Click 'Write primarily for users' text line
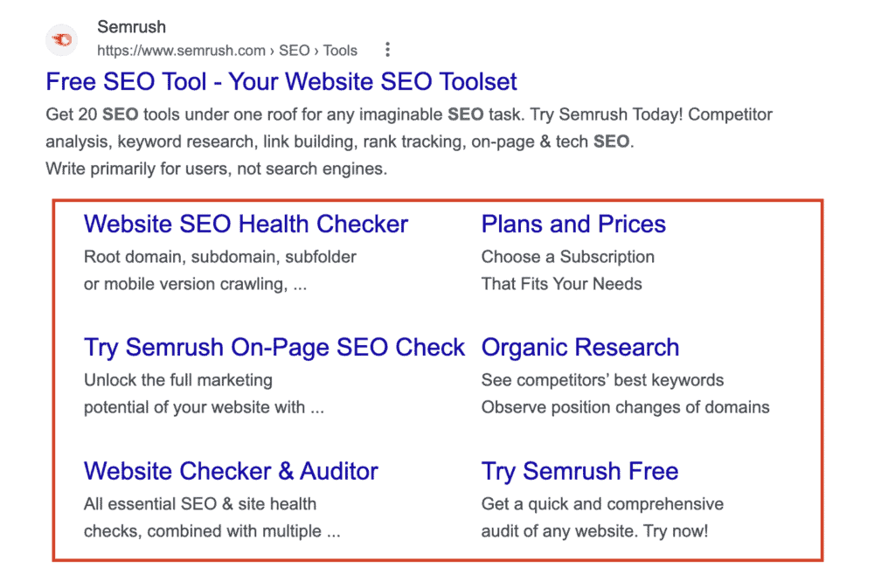The height and width of the screenshot is (588, 895). 216,169
